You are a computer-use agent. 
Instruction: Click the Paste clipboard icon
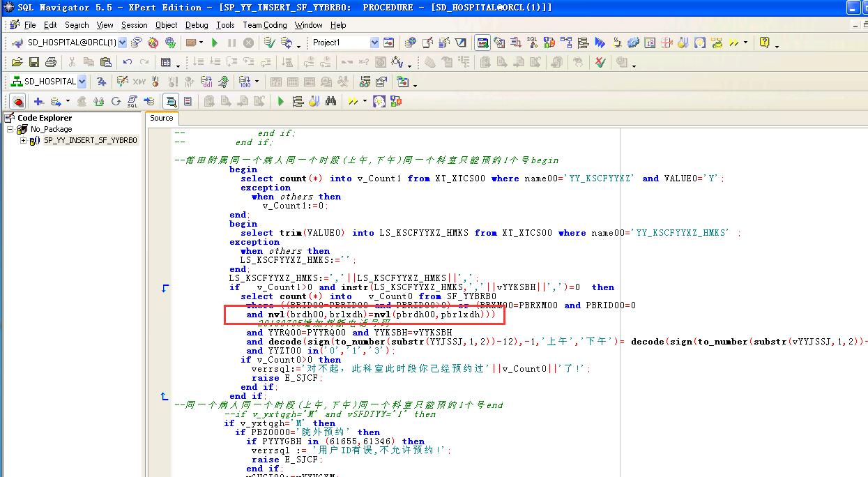105,62
